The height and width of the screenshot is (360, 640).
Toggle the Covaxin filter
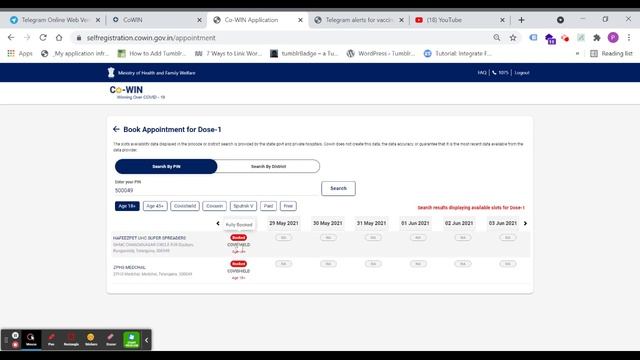[214, 206]
